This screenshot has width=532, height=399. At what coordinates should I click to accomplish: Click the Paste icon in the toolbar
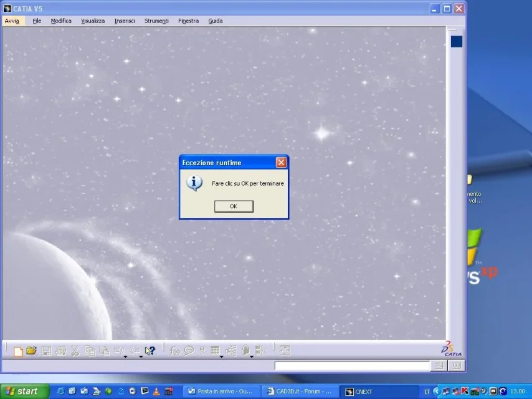click(104, 351)
